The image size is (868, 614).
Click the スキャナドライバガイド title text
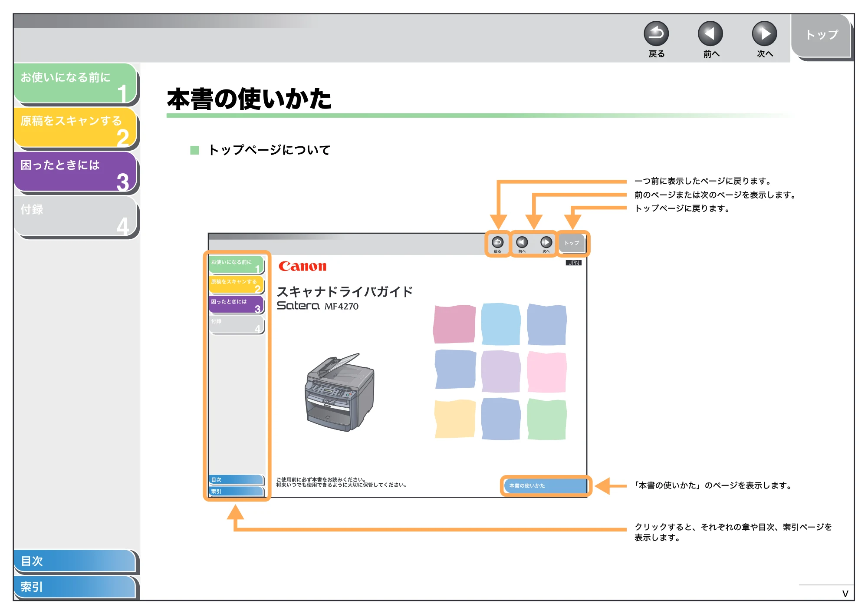345,291
